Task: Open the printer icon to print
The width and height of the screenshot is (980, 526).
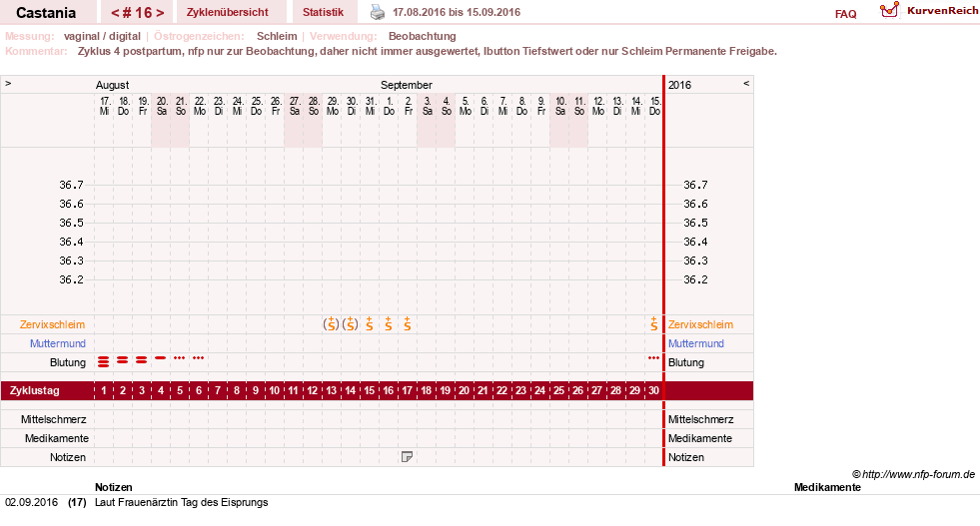Action: click(378, 12)
